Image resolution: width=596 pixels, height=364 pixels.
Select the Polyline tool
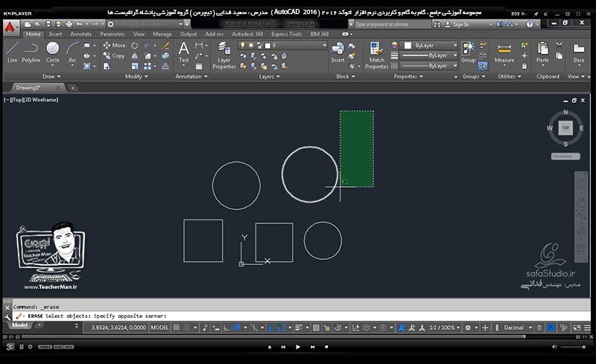[31, 52]
